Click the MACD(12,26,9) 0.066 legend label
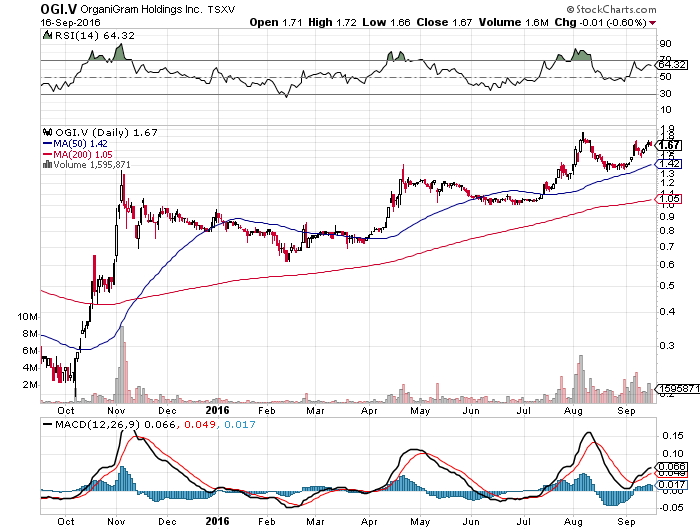700x530 pixels. (x=115, y=425)
